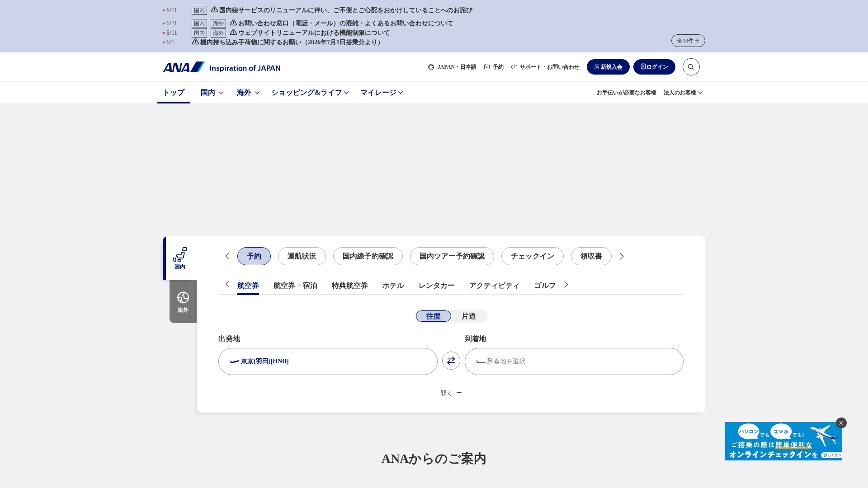Viewport: 868px width, 488px height.
Task: Click the ANA logo
Action: (222, 67)
